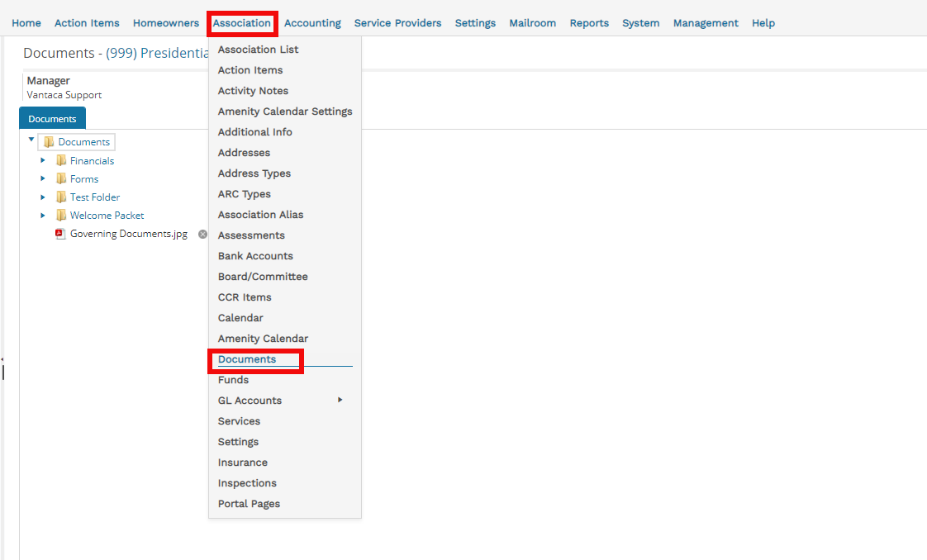
Task: Open the Governing Documents.jpg file
Action: (129, 234)
